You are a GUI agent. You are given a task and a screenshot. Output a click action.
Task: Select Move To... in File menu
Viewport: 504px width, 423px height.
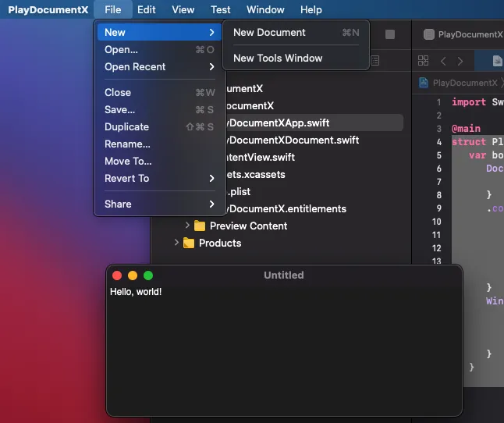pos(159,161)
